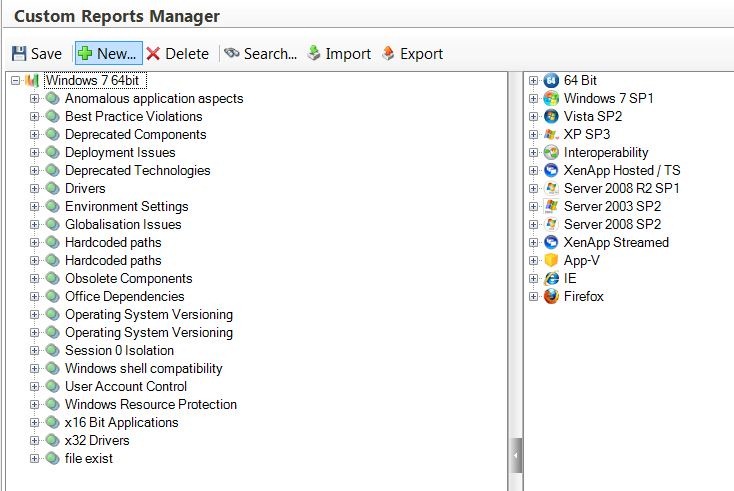The height and width of the screenshot is (491, 734).
Task: Click the green icon beside Office Dependencies
Action: 52,296
